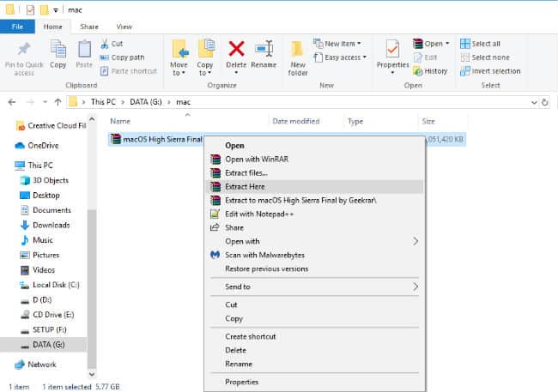Open the Quick Access Toolbar customize arrow

(56, 10)
